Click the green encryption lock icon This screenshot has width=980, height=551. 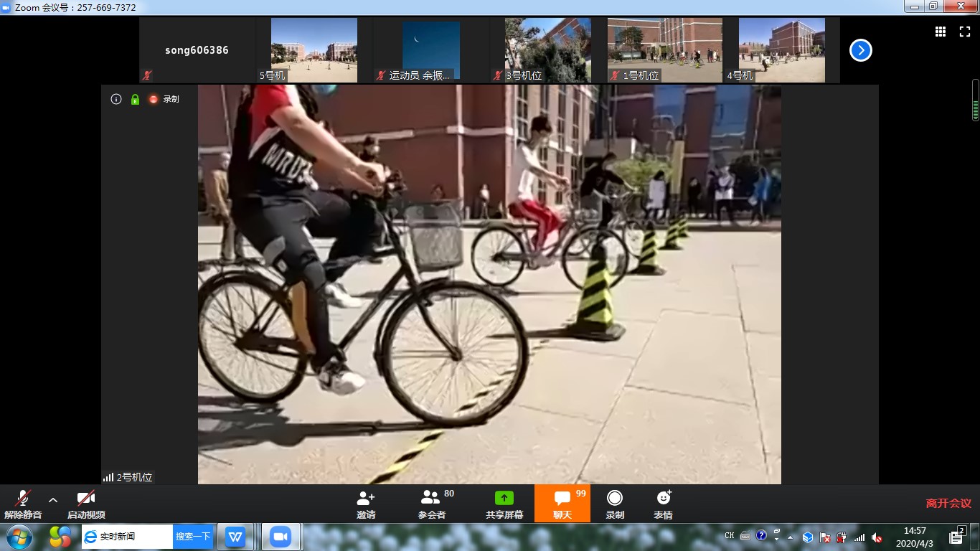coord(135,99)
